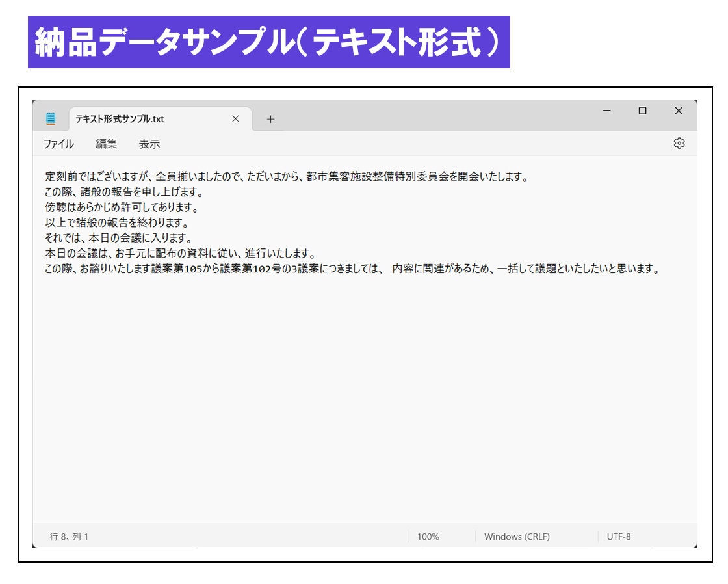Click the Notepad app icon in title bar
728x584 pixels.
coord(51,118)
